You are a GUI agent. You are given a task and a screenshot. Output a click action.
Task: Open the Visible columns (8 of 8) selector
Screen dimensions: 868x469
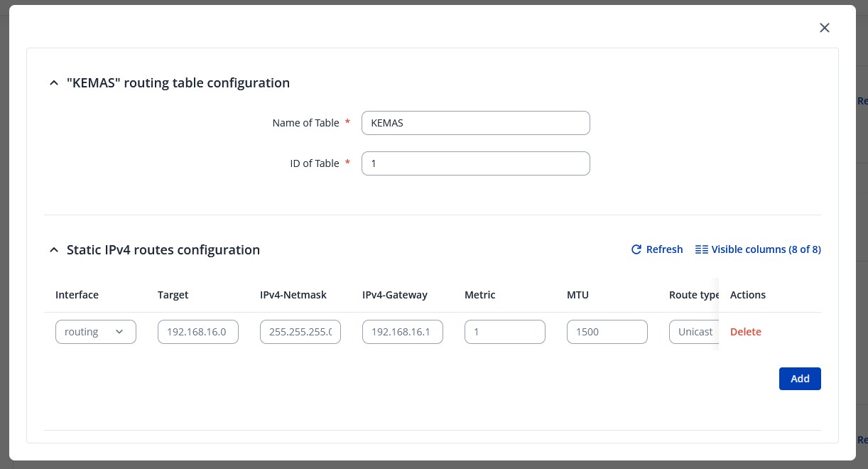coord(758,249)
